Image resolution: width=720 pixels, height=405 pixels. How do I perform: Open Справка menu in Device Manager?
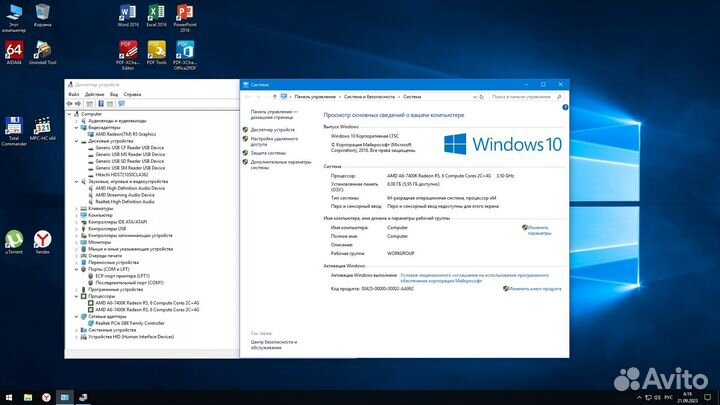(132, 94)
